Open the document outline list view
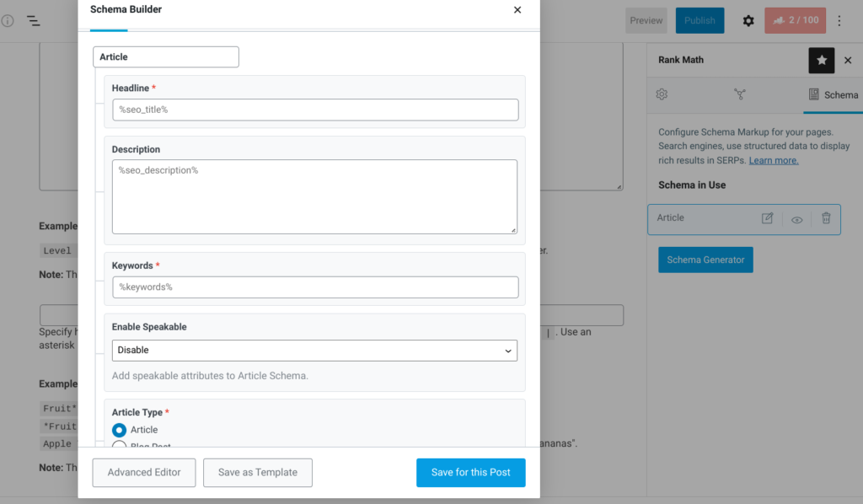Image resolution: width=863 pixels, height=504 pixels. pos(34,21)
